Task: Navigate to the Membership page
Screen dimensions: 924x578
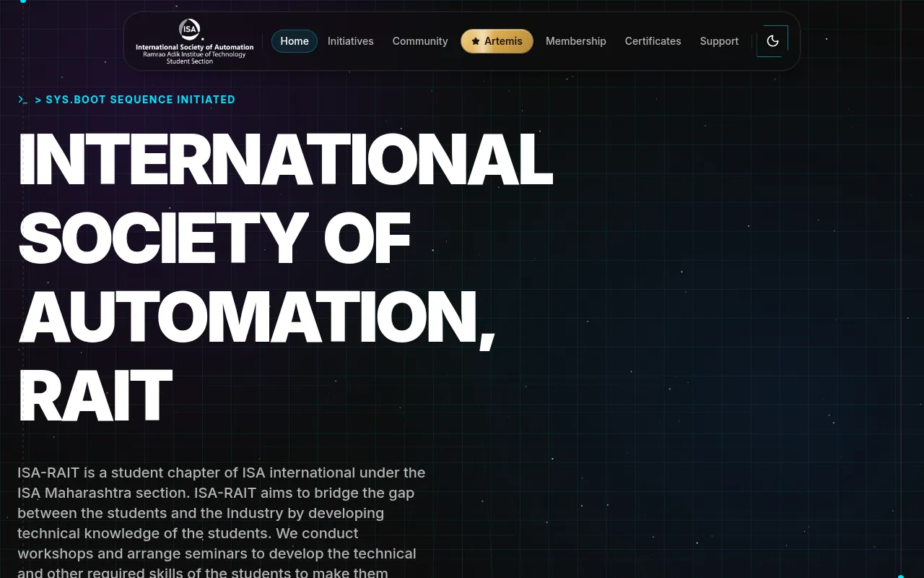Action: click(576, 41)
